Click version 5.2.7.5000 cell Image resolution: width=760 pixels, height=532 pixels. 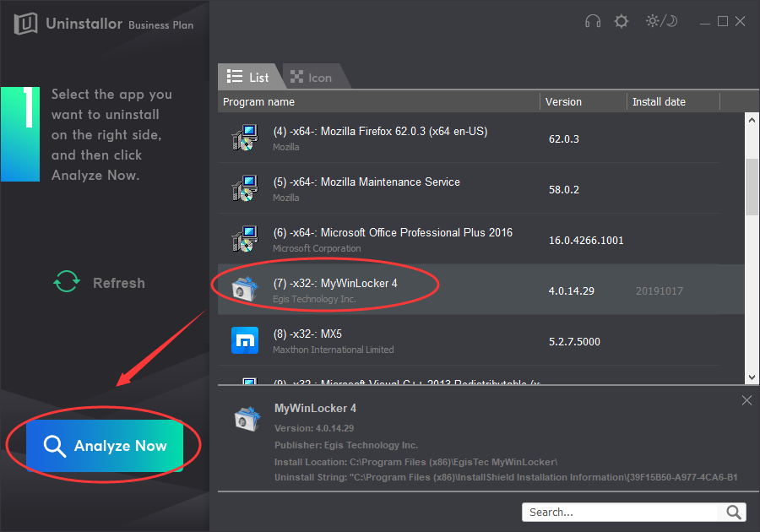pyautogui.click(x=574, y=342)
